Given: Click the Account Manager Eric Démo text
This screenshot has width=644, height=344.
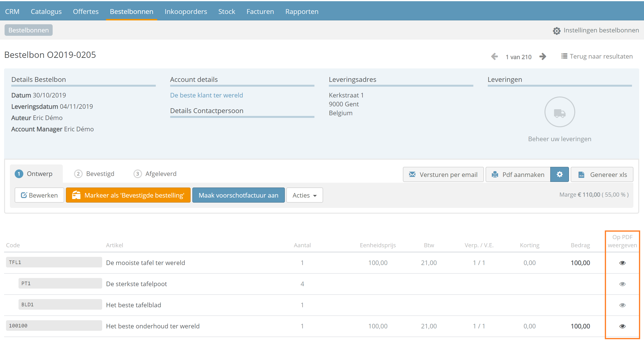Looking at the screenshot, I should tap(52, 129).
